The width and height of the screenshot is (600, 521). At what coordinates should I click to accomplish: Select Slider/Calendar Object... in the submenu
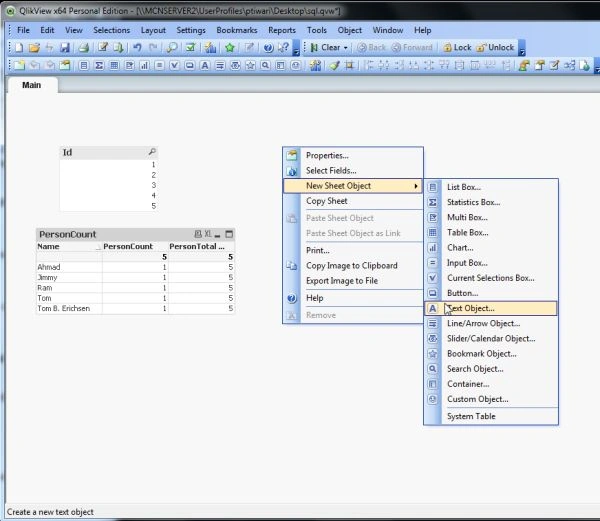(491, 339)
